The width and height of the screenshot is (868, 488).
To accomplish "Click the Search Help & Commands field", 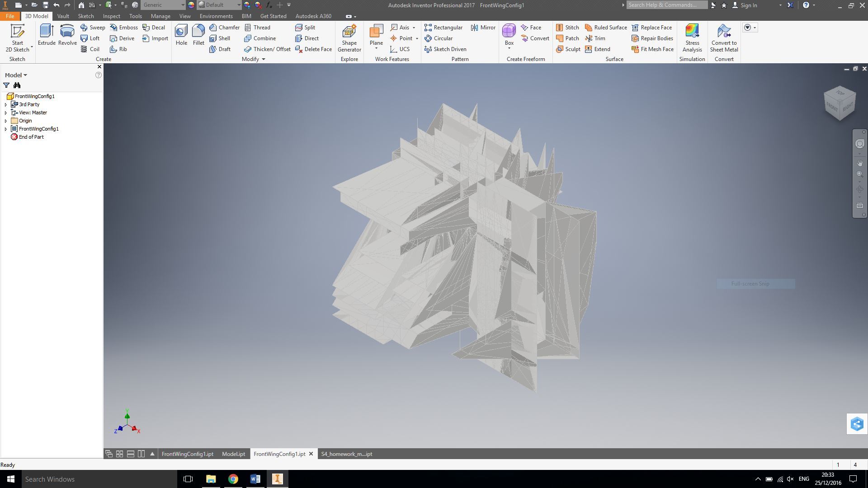I will pyautogui.click(x=667, y=5).
